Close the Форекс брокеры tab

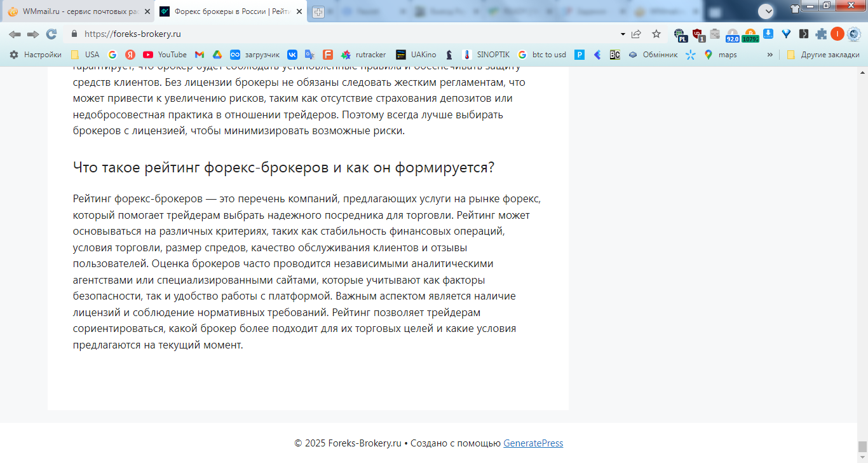(299, 11)
